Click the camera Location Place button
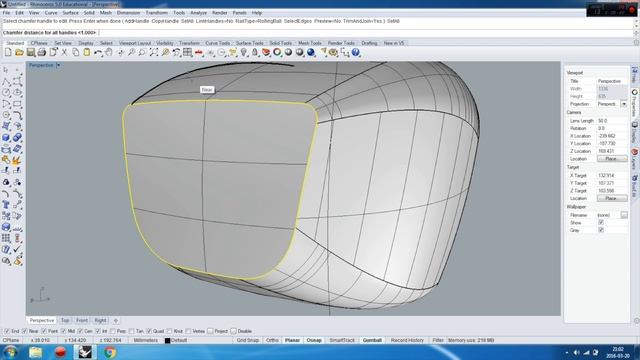This screenshot has width=640, height=360. [612, 159]
